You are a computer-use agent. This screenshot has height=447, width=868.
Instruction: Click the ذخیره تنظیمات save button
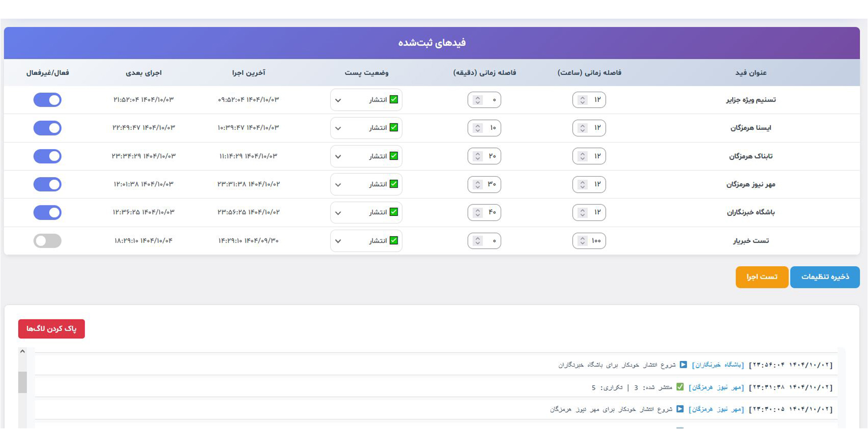click(825, 277)
